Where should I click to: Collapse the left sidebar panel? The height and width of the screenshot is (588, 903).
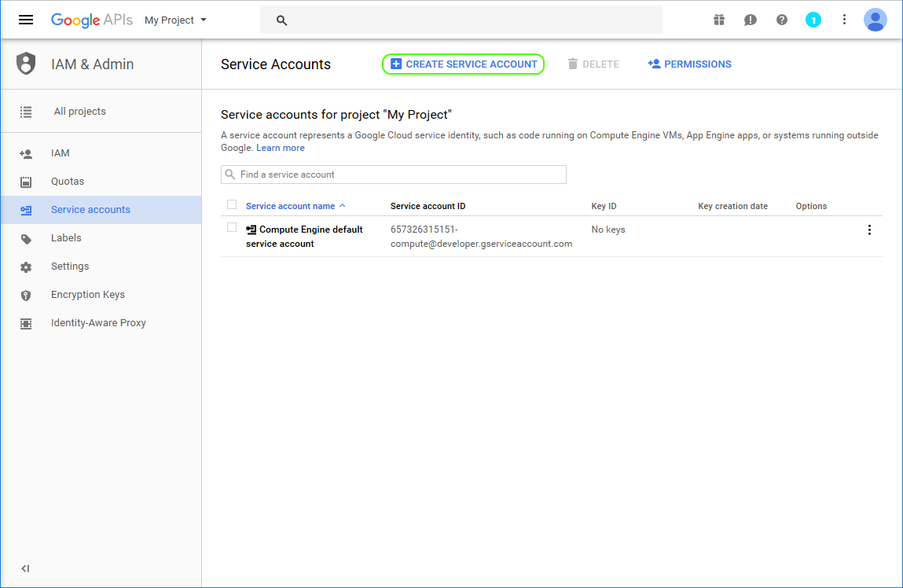coord(25,568)
